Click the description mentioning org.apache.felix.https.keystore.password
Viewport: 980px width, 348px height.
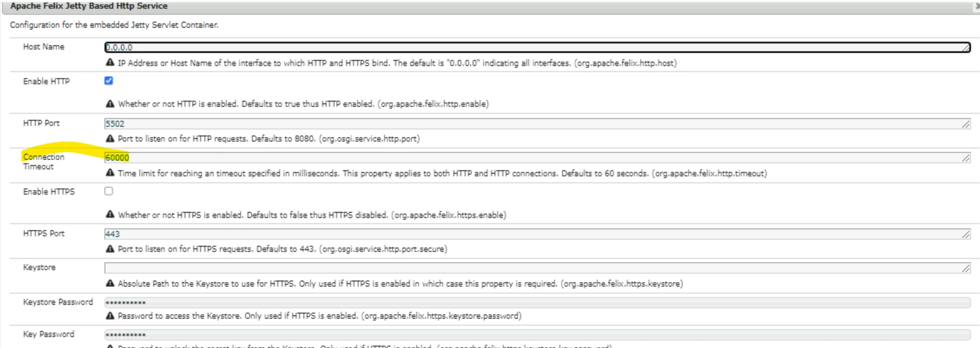tap(320, 316)
